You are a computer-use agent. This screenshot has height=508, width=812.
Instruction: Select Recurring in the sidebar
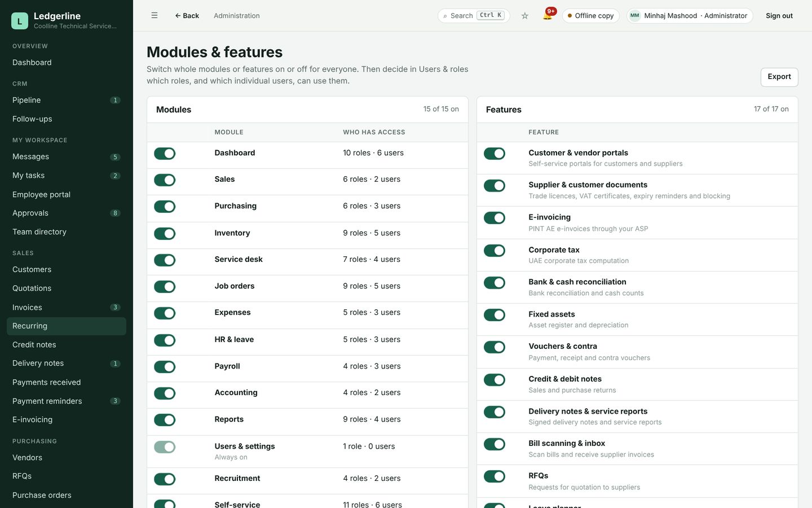(67, 326)
